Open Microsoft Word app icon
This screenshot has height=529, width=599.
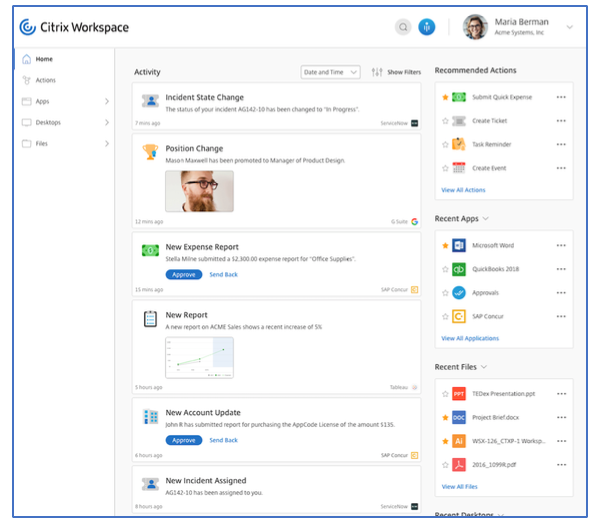point(458,245)
